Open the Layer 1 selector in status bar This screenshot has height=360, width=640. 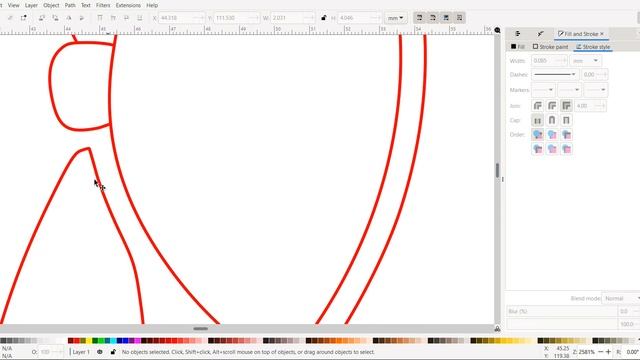pos(81,352)
